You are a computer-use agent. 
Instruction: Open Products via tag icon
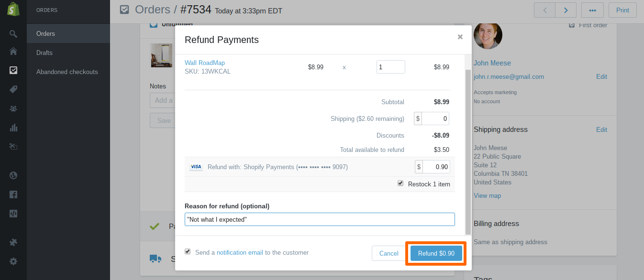pos(13,89)
